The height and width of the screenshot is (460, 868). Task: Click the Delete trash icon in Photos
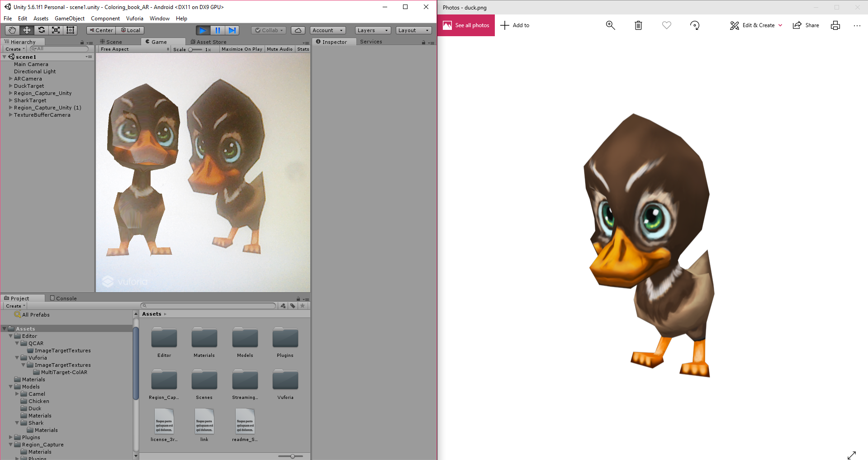tap(638, 25)
